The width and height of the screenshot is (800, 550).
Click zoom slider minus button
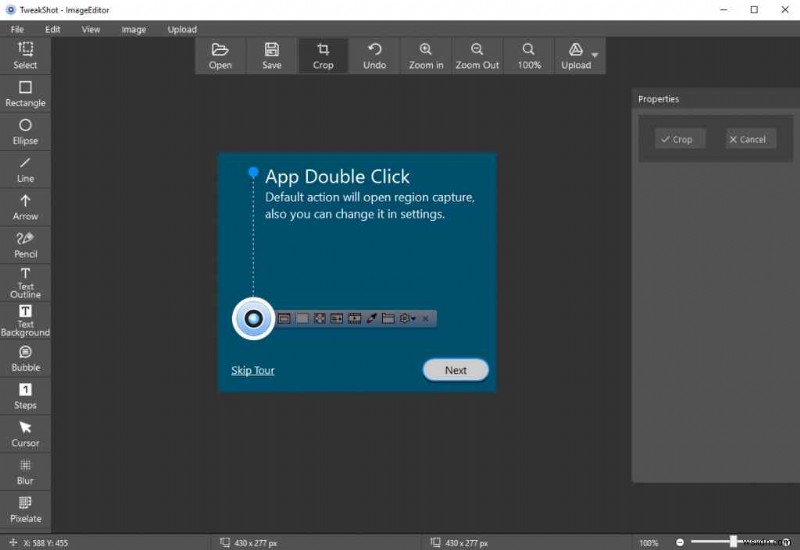tap(680, 542)
